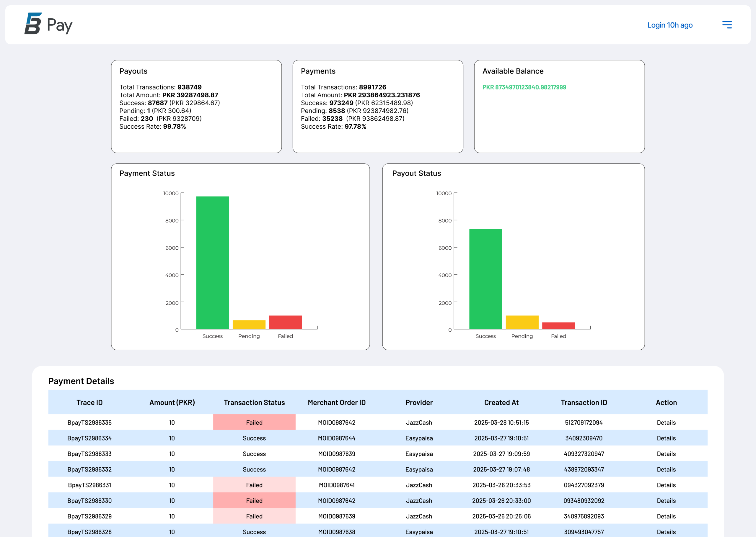Click green Success bar in Payment Status chart
The width and height of the screenshot is (756, 537).
click(212, 263)
